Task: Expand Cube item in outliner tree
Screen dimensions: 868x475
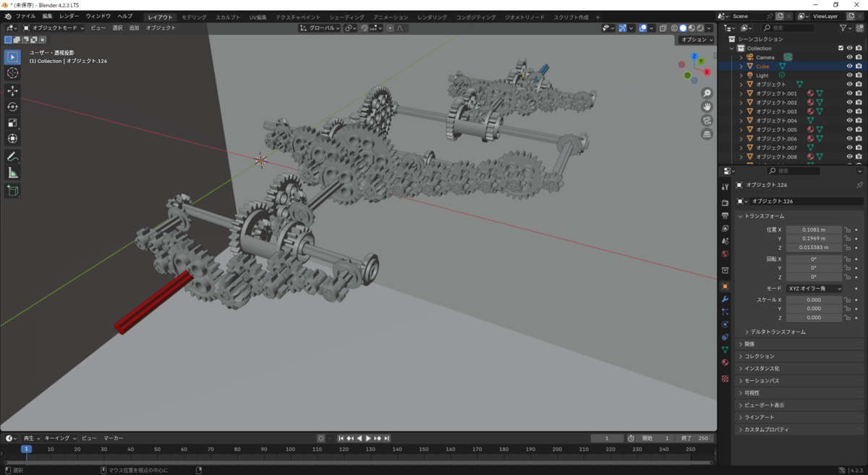Action: tap(741, 66)
